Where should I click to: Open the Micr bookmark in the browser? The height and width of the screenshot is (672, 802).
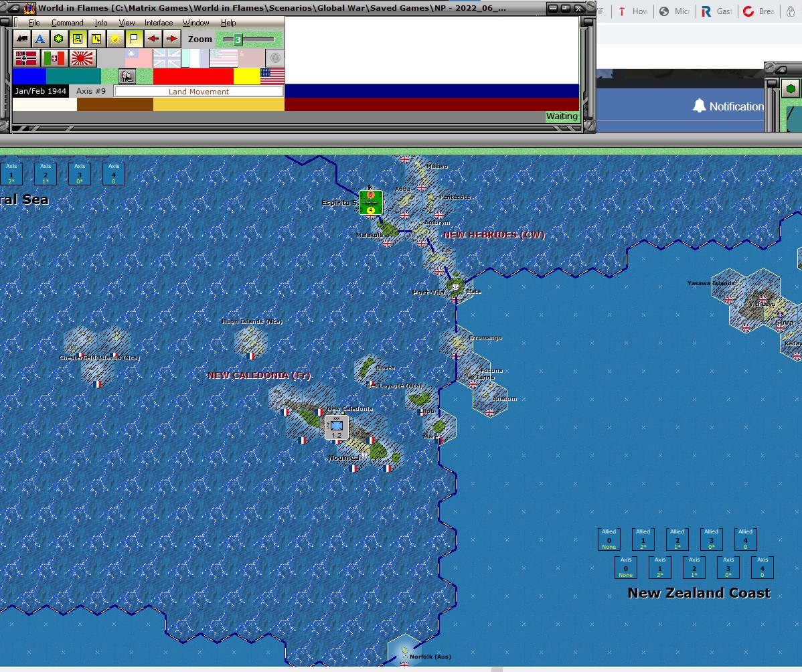point(675,11)
